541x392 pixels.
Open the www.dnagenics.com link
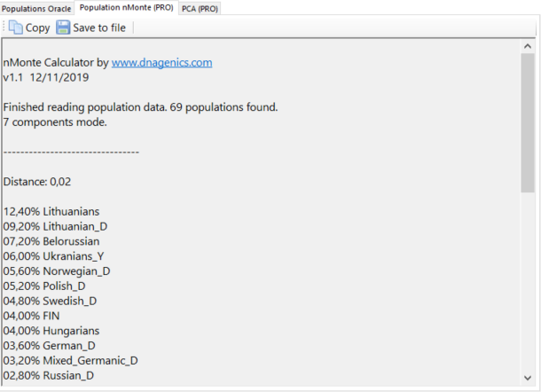pyautogui.click(x=161, y=63)
